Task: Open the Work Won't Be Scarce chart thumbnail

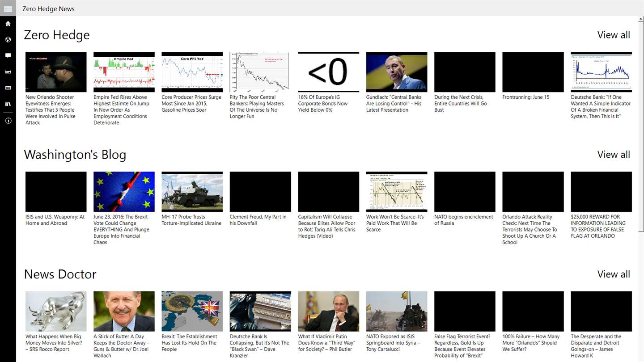Action: (x=397, y=192)
